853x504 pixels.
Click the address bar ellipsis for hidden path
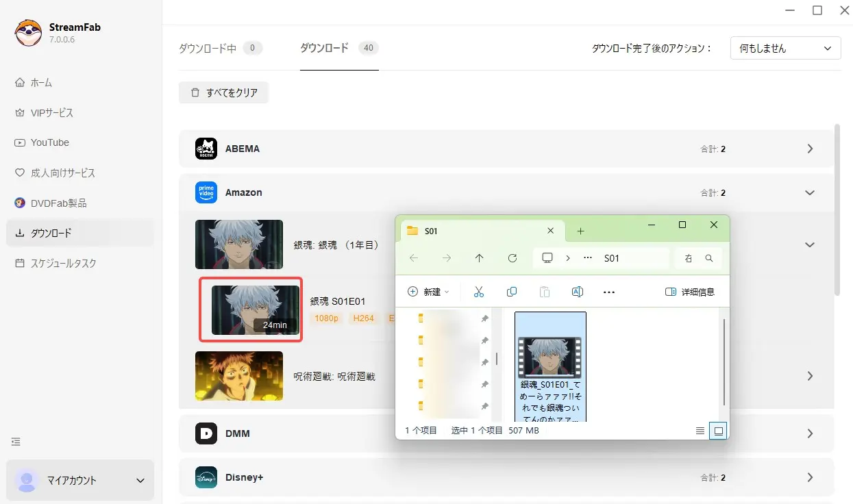588,258
